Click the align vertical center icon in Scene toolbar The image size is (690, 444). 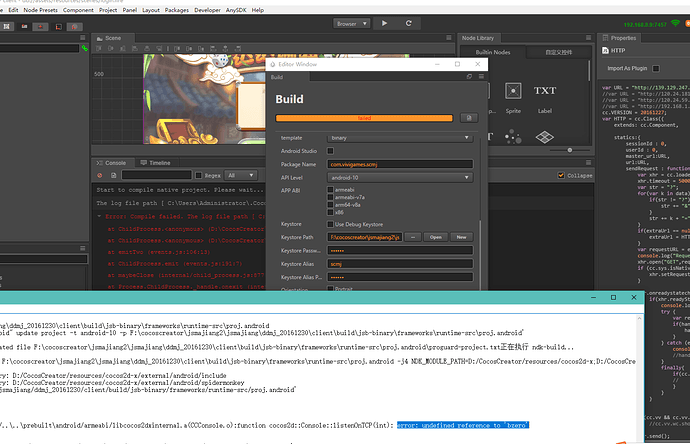[x=111, y=48]
